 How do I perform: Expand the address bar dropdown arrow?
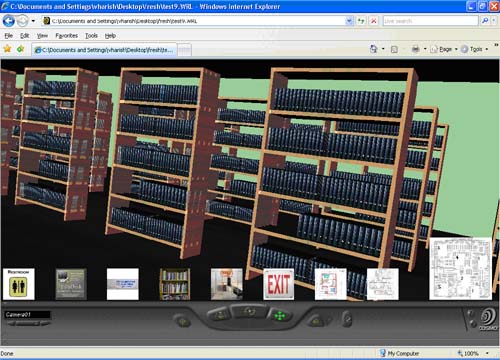click(x=349, y=21)
